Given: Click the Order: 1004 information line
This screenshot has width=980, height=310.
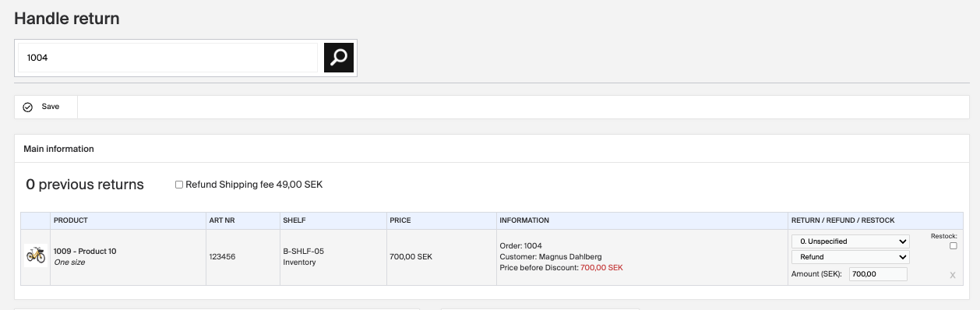Looking at the screenshot, I should [520, 246].
